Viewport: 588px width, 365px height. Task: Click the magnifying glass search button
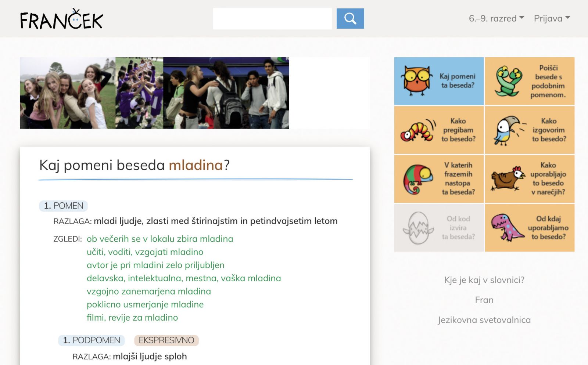pyautogui.click(x=350, y=18)
